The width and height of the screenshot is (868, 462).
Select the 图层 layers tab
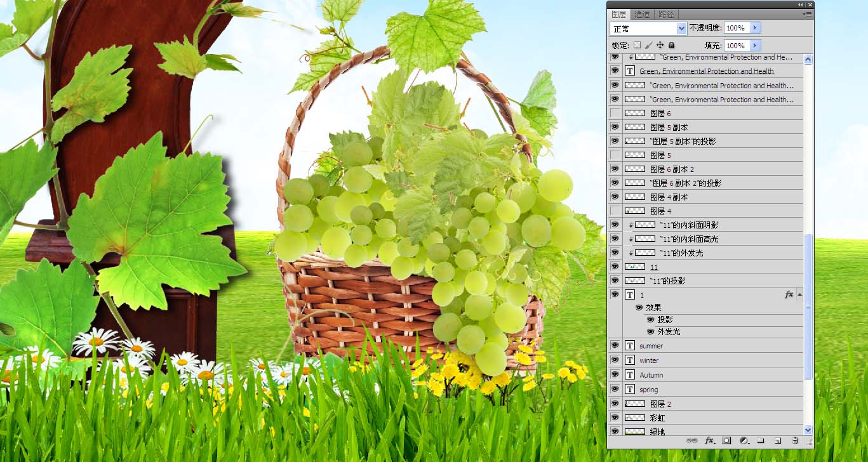618,14
